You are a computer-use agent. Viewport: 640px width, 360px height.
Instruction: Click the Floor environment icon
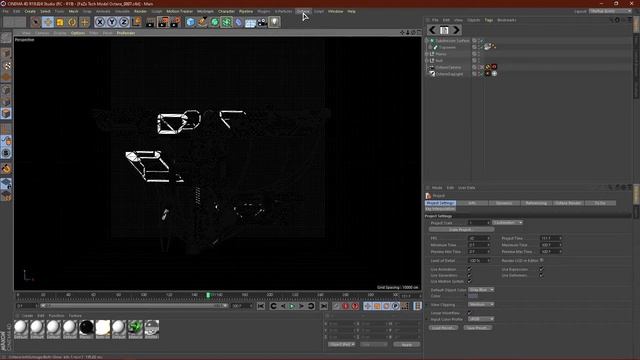250,22
